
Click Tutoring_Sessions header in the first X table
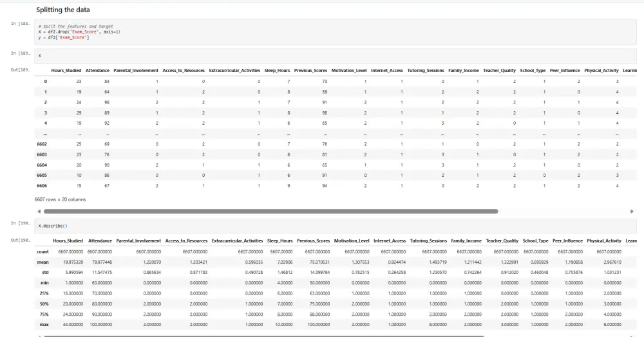point(426,71)
